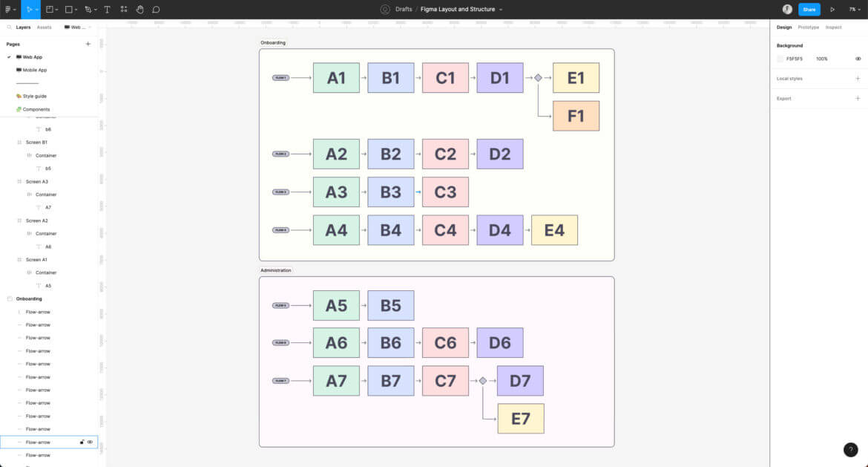Click the F5F5F5 background color swatch
Viewport: 868px width, 467px height.
pos(780,59)
